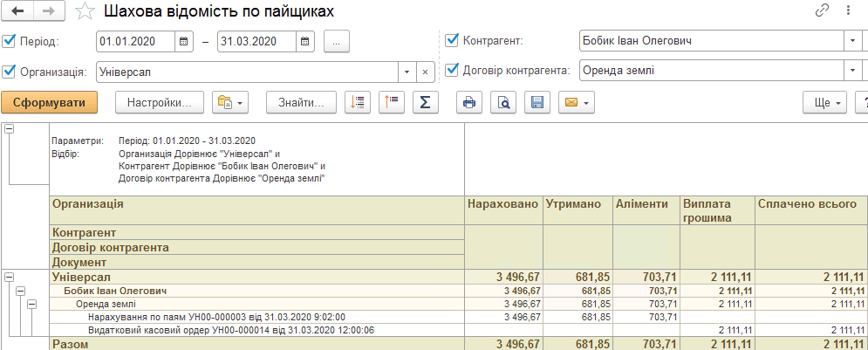The image size is (868, 350).
Task: Click the end date field 31.03.2020
Action: click(257, 42)
